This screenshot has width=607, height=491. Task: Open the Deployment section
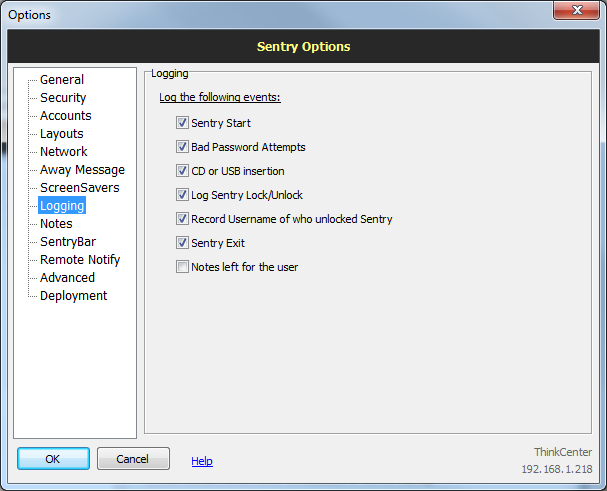(x=74, y=296)
